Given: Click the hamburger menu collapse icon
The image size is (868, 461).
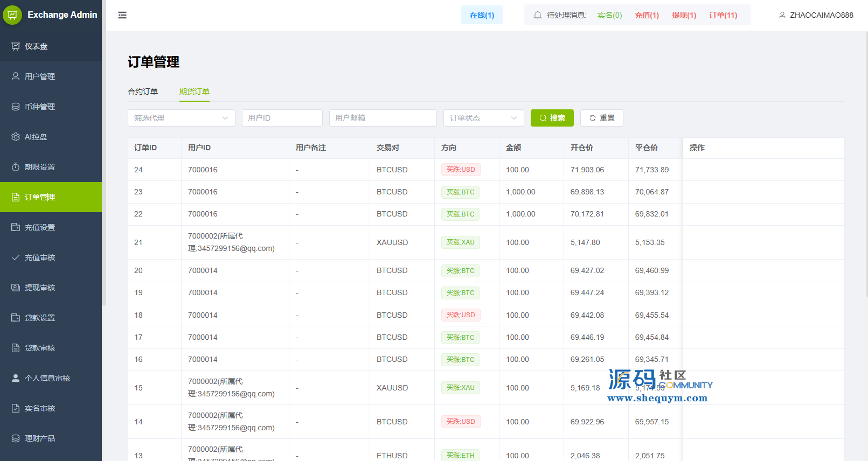Looking at the screenshot, I should pyautogui.click(x=122, y=15).
